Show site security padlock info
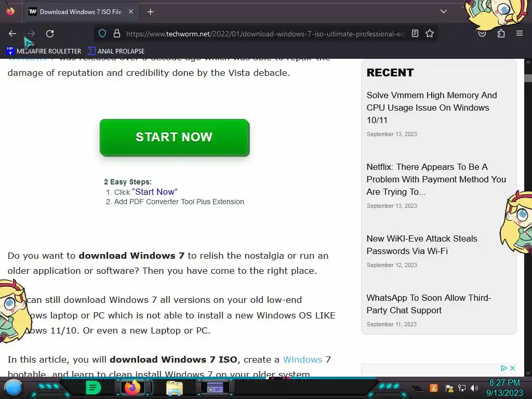 [117, 34]
